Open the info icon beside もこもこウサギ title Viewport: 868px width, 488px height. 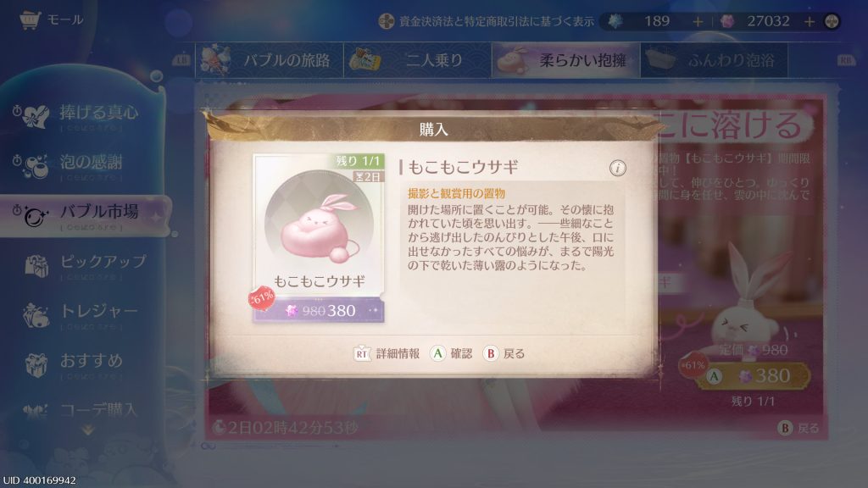tap(617, 168)
